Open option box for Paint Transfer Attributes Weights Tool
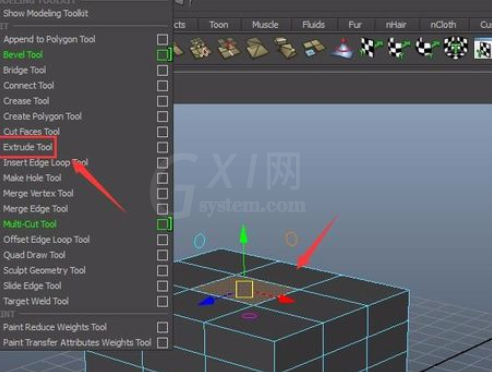The height and width of the screenshot is (372, 492). click(x=162, y=343)
